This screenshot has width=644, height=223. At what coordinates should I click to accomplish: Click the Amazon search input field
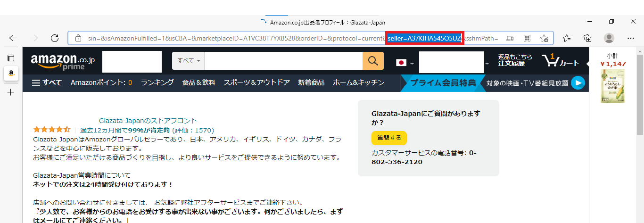click(x=283, y=61)
